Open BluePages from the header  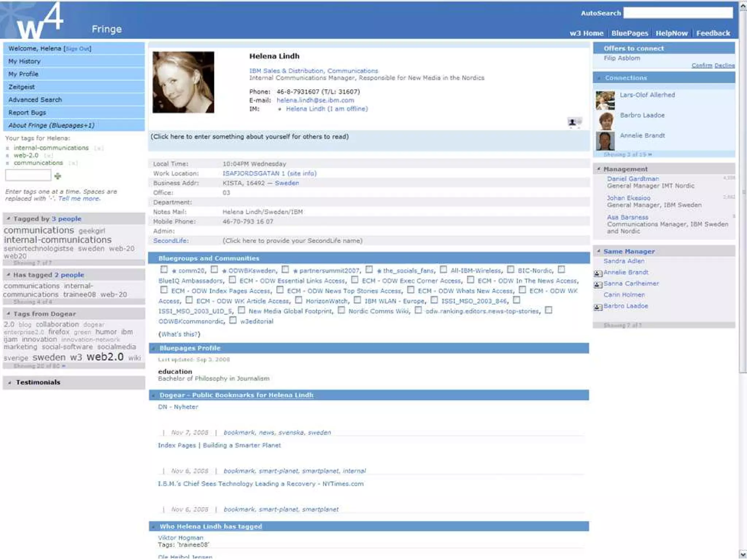630,33
